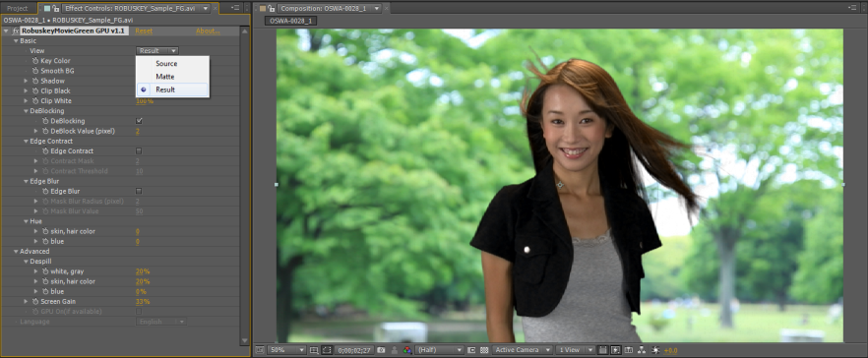Image resolution: width=868 pixels, height=358 pixels.
Task: Collapse the RobuskeyMovieGreen GPU v1.1 effect
Action: [6, 31]
